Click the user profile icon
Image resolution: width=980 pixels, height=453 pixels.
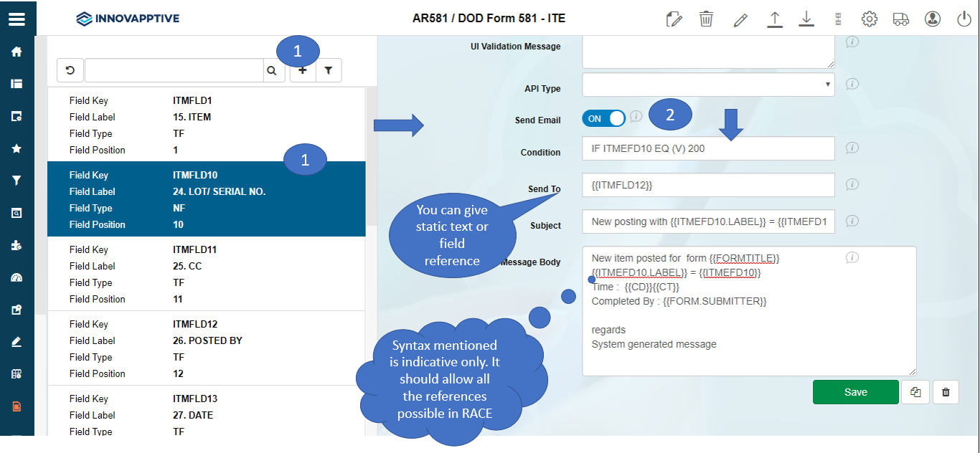point(932,19)
